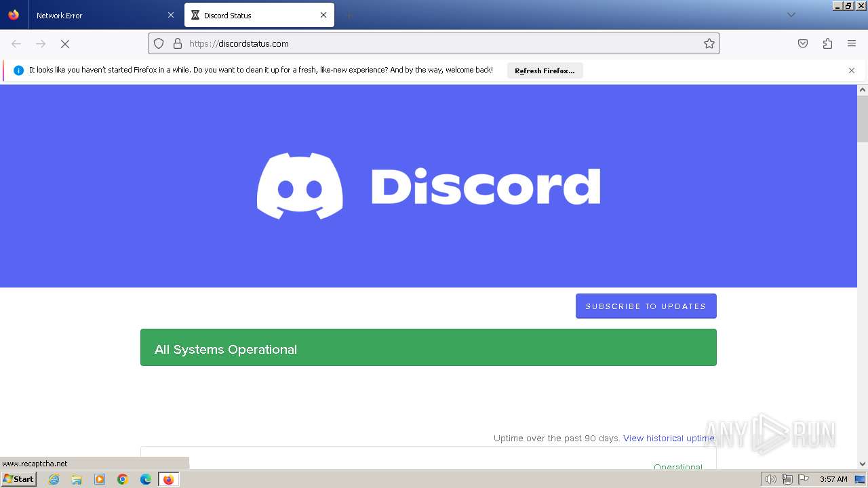Open View historical uptime link

point(669,439)
